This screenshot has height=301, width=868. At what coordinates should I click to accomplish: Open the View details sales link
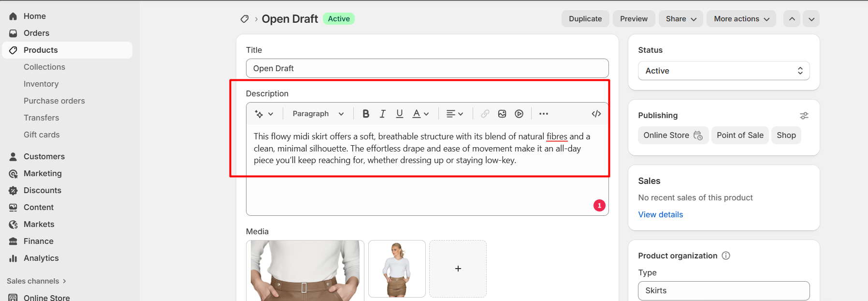(661, 214)
